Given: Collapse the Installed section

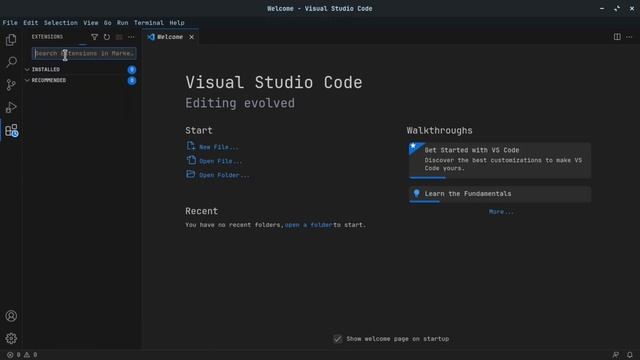Looking at the screenshot, I should (x=27, y=70).
